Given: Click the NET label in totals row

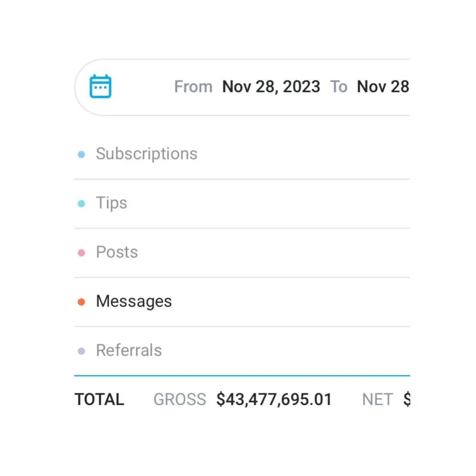Looking at the screenshot, I should (x=377, y=400).
